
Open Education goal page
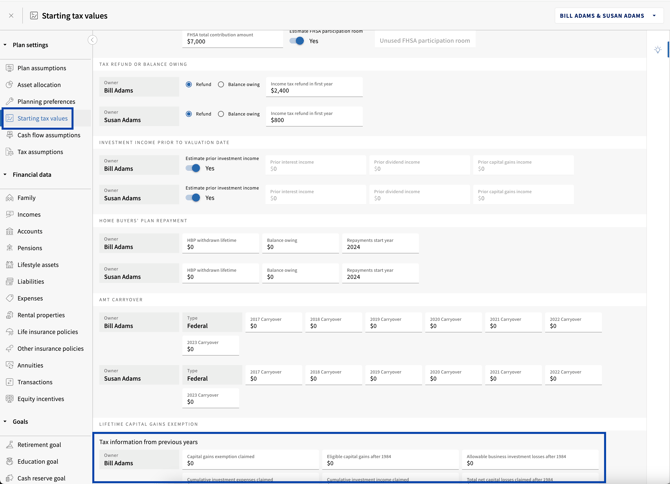pyautogui.click(x=38, y=461)
